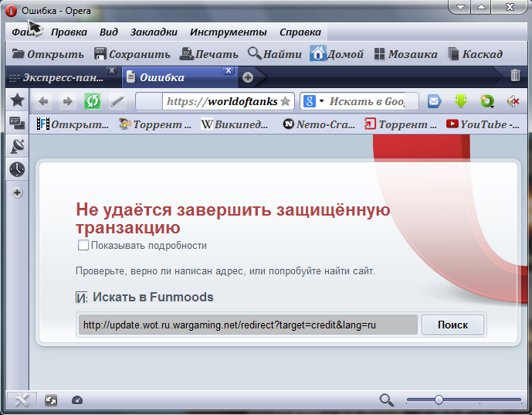
Task: Open the Инструменты menu
Action: (228, 32)
